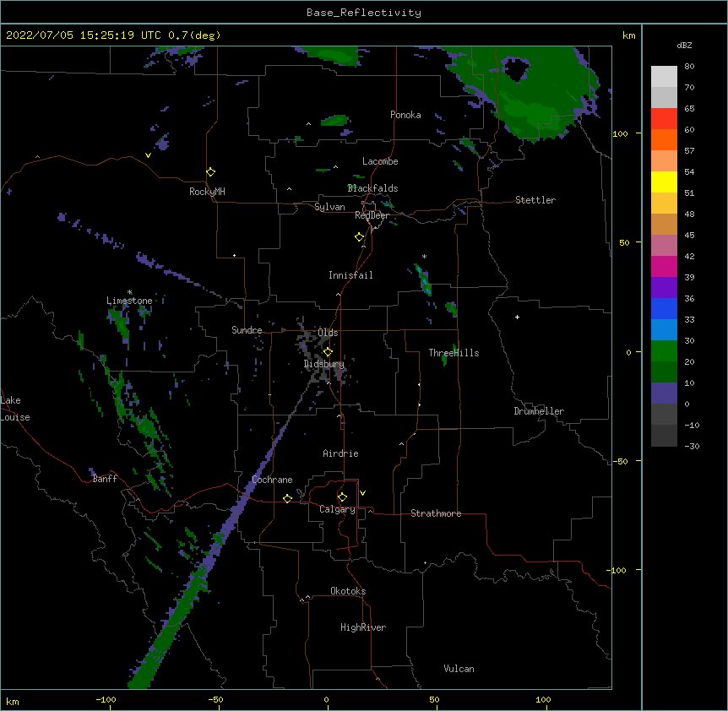Click the Stettler city label
The height and width of the screenshot is (711, 728).
(x=535, y=200)
